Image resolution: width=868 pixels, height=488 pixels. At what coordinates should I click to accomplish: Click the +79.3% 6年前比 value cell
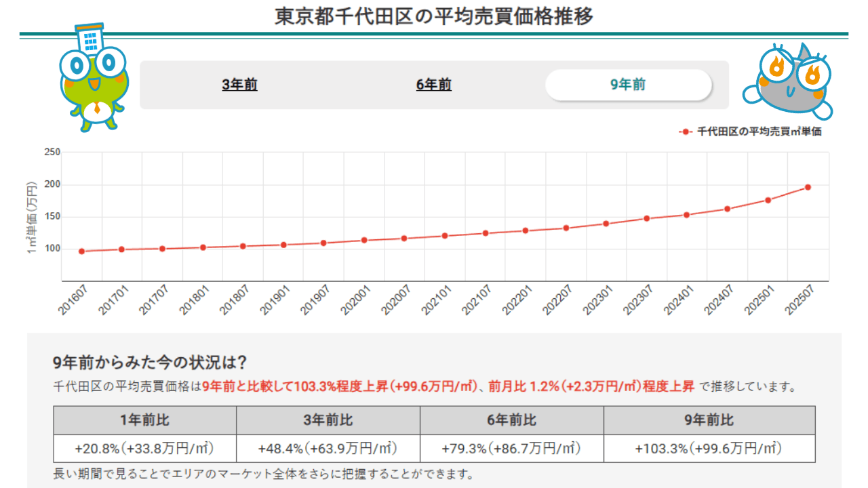point(511,449)
